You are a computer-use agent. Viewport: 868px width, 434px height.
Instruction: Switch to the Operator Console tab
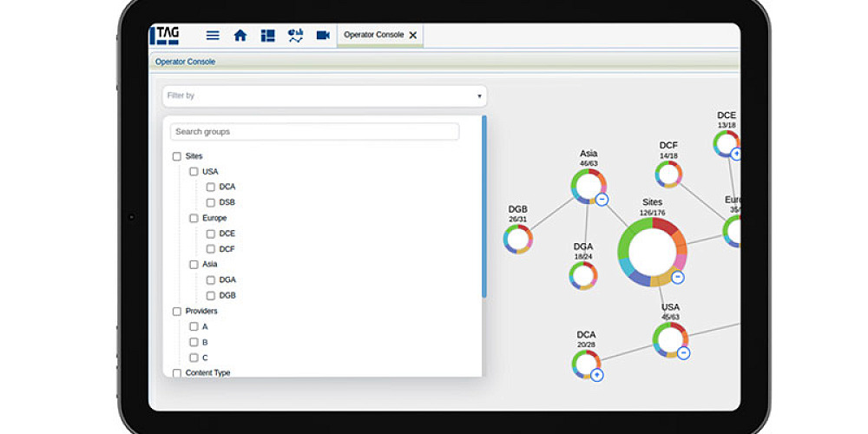coord(373,36)
